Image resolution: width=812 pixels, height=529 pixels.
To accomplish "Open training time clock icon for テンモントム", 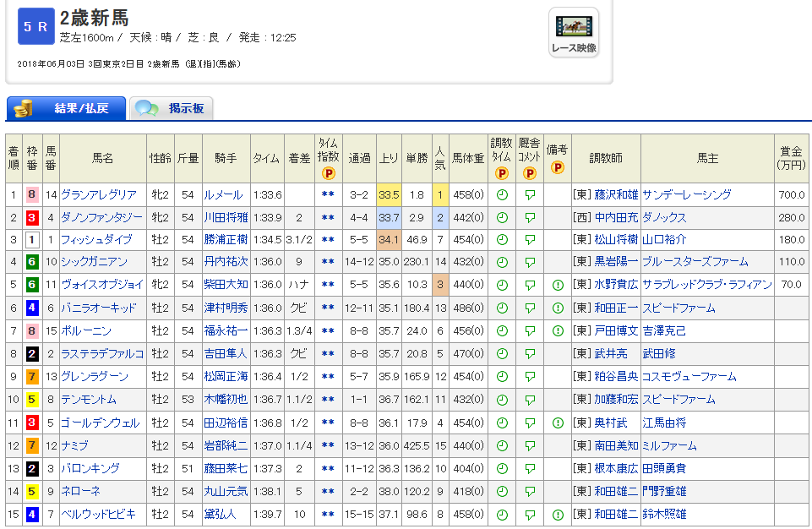I will click(501, 400).
